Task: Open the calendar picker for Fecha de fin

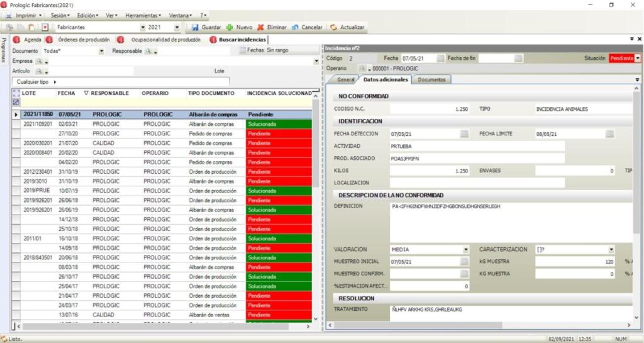Action: pyautogui.click(x=519, y=59)
